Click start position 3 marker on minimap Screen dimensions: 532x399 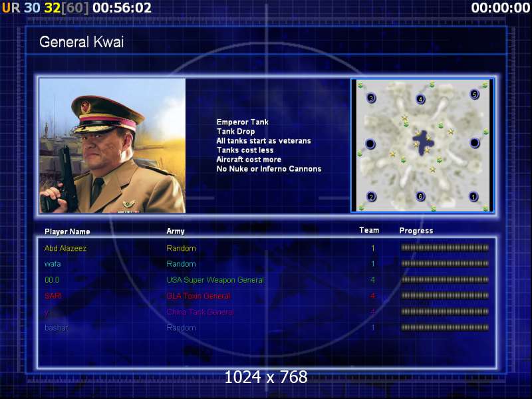tap(371, 98)
